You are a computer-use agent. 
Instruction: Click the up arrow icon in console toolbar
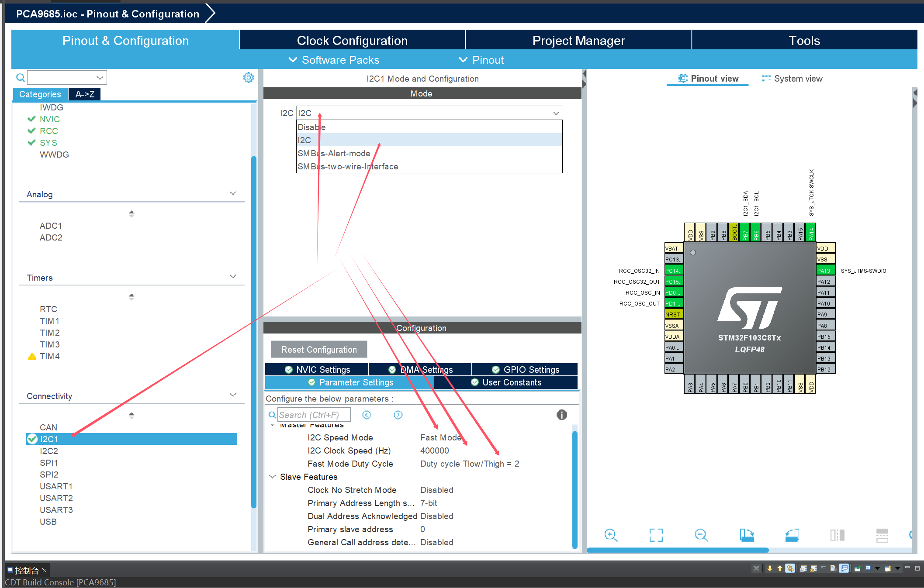tap(779, 568)
